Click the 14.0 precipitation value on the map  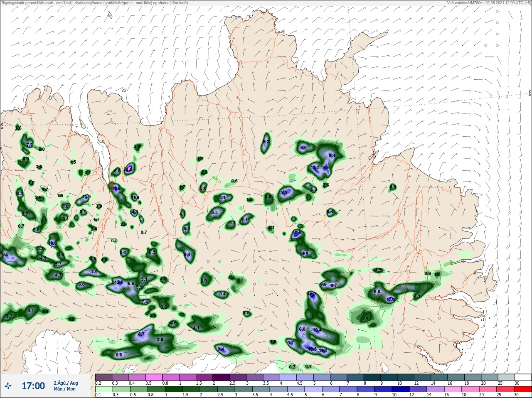(311, 294)
